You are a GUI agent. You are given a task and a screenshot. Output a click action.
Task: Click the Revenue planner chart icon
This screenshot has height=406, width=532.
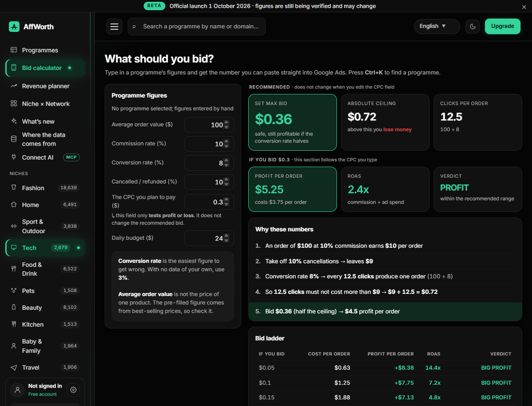(x=14, y=86)
